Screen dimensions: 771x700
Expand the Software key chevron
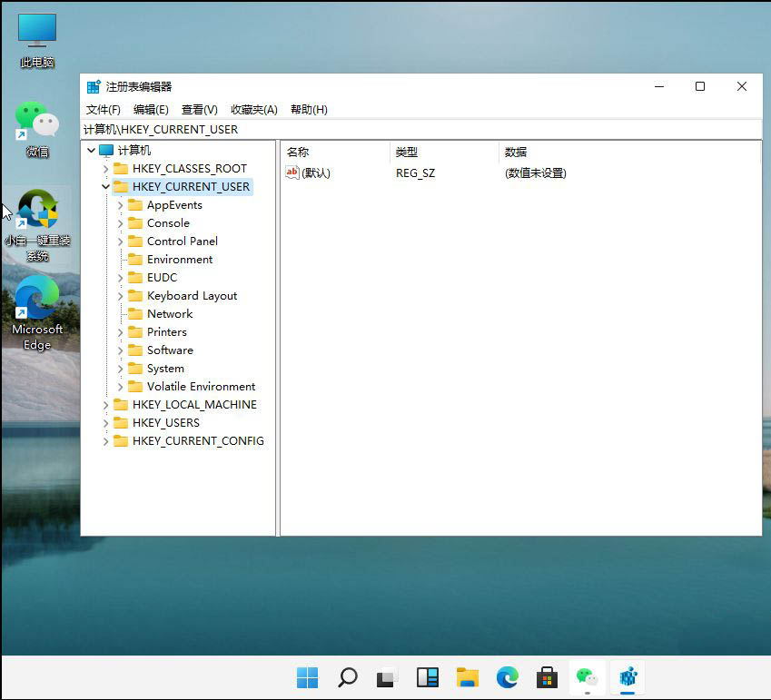(121, 350)
